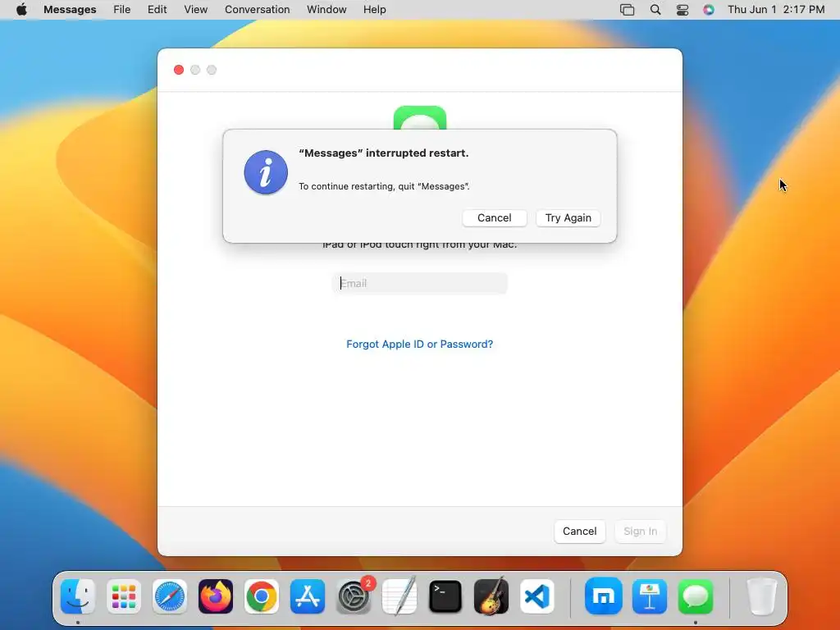Image resolution: width=840 pixels, height=630 pixels.
Task: Click the Siri icon in menu bar
Action: [709, 10]
